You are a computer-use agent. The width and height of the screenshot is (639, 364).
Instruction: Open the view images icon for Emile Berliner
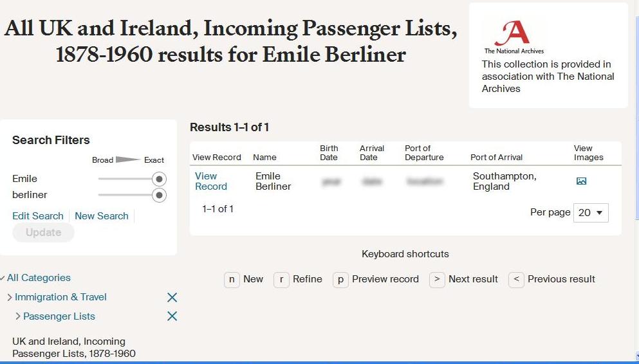coord(581,181)
